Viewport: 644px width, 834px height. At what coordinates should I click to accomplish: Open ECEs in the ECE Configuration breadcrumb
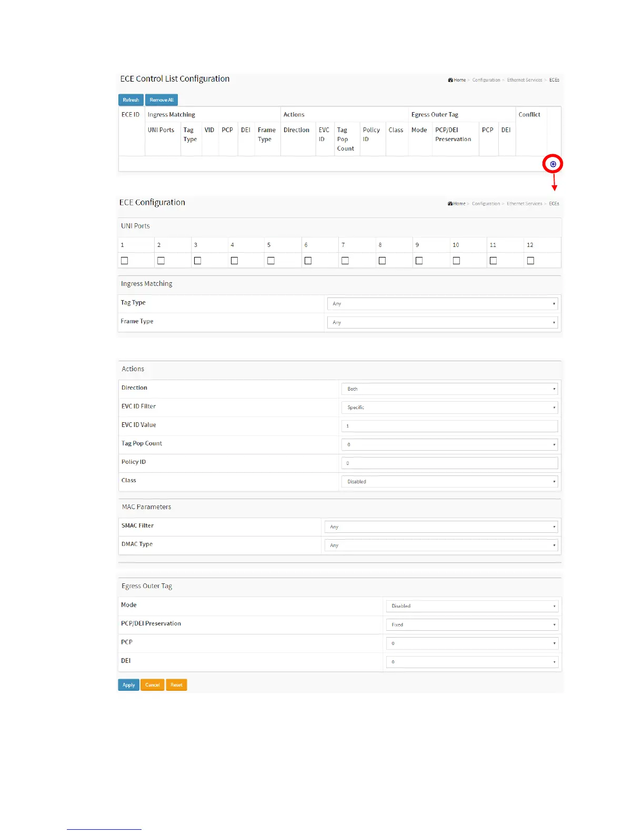pyautogui.click(x=554, y=204)
